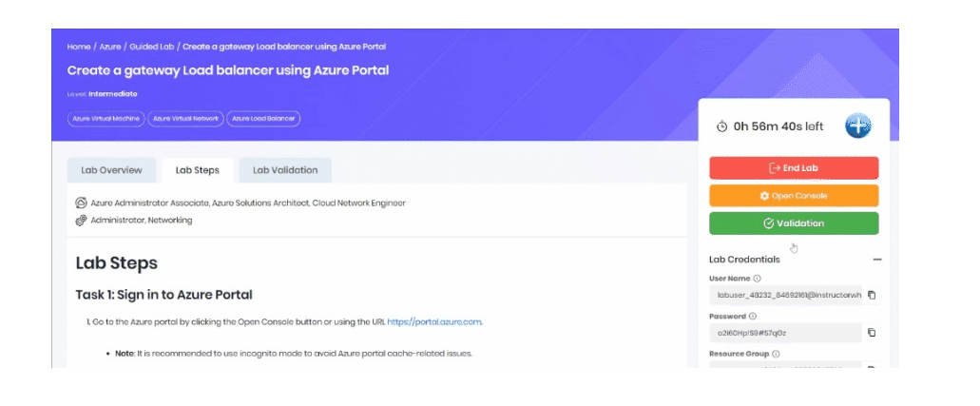This screenshot has width=980, height=406.
Task: Collapse the Lab Credentials section
Action: click(877, 259)
